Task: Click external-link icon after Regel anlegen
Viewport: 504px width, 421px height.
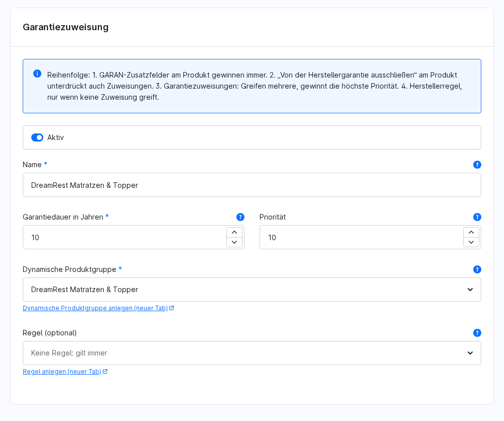Action: click(x=105, y=372)
